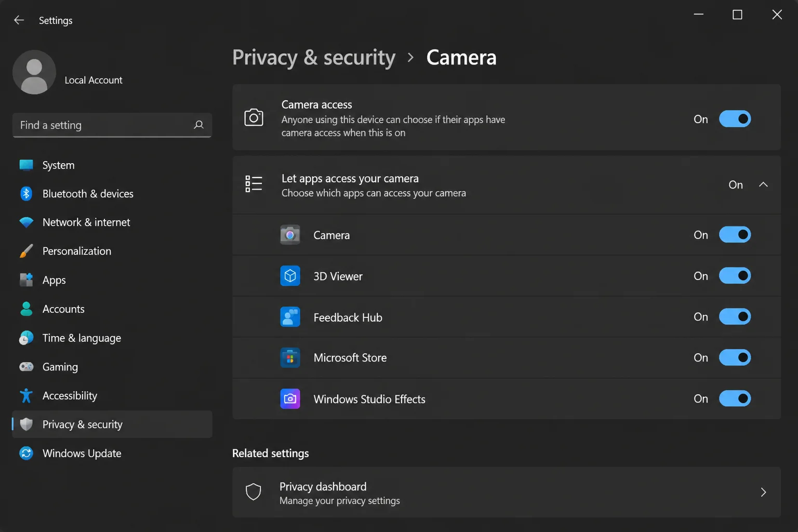Screen dimensions: 798x532
Task: Turn off the Camera access toggle
Action: pyautogui.click(x=735, y=119)
